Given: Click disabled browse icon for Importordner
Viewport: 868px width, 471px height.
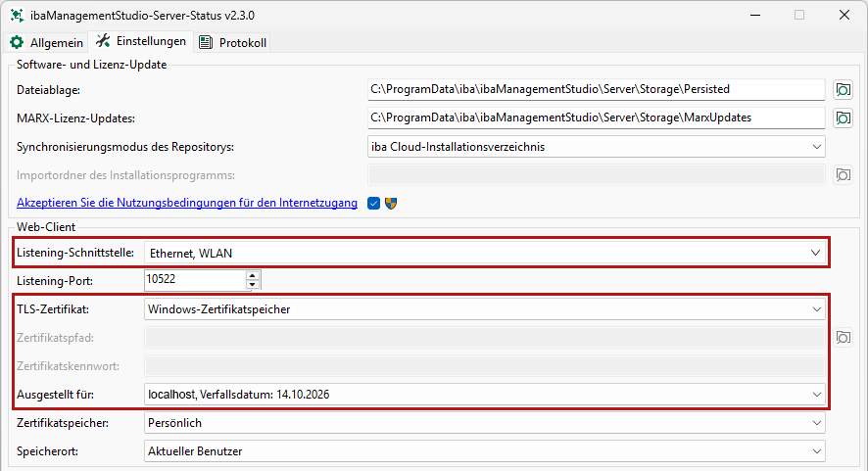Looking at the screenshot, I should tap(844, 175).
